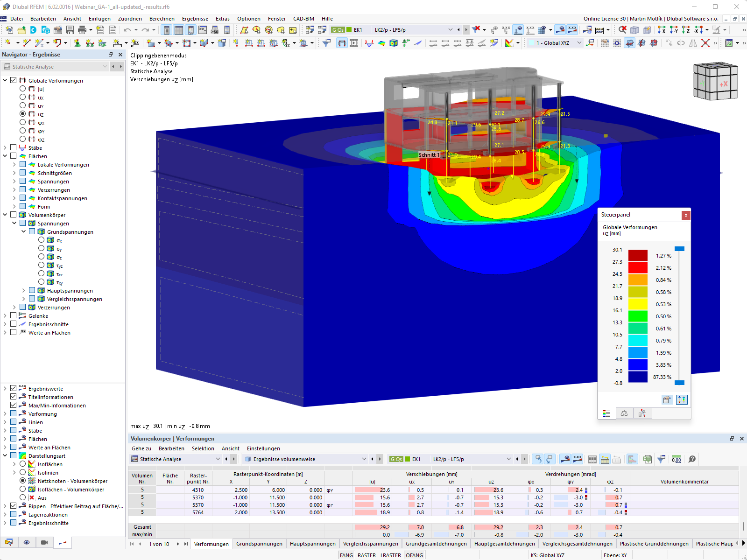
Task: Click the Undo arrow icon
Action: 127,30
